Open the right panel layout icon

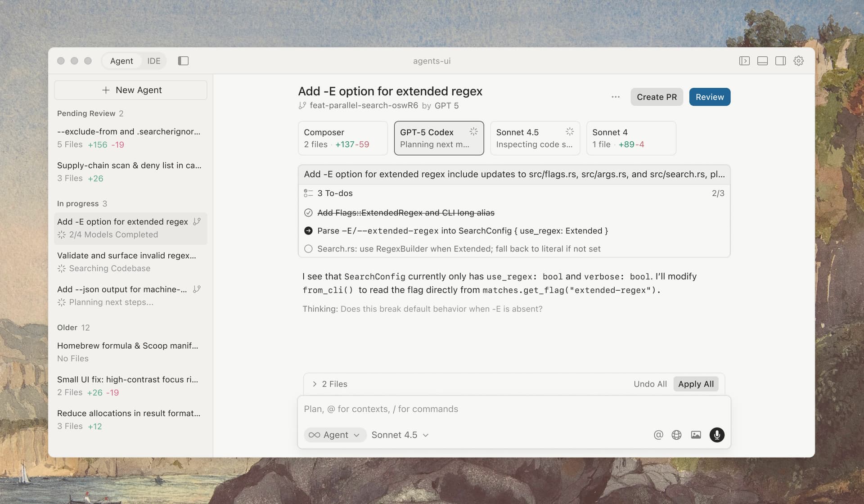pos(780,60)
